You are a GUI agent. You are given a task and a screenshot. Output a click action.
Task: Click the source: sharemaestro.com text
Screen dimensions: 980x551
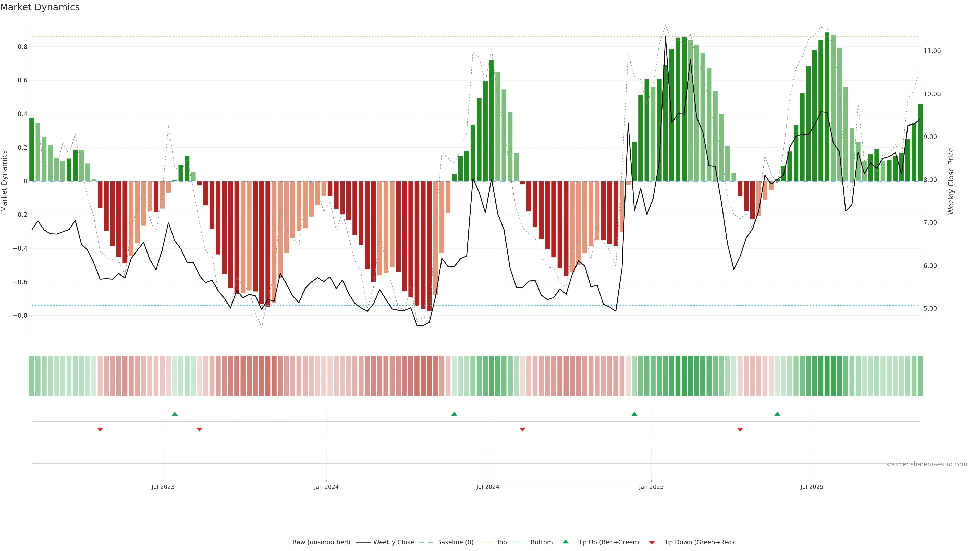pyautogui.click(x=926, y=464)
